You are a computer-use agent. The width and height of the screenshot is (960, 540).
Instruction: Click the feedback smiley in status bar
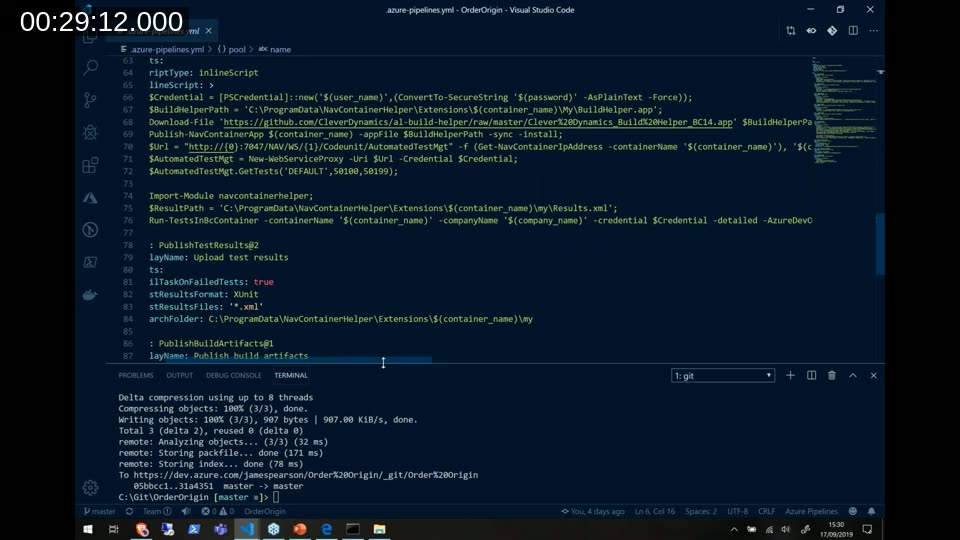click(853, 511)
